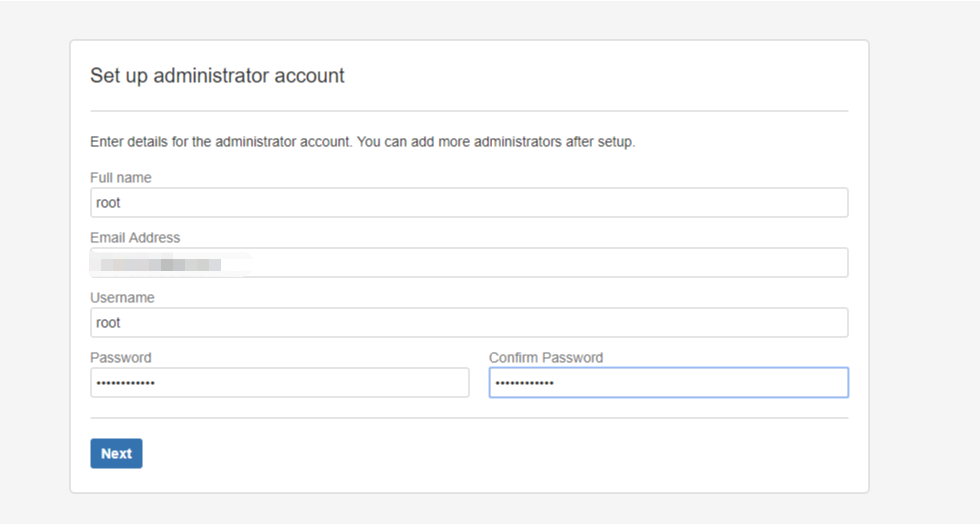Click the Username label text
Viewport: 980px width, 524px height.
click(122, 298)
